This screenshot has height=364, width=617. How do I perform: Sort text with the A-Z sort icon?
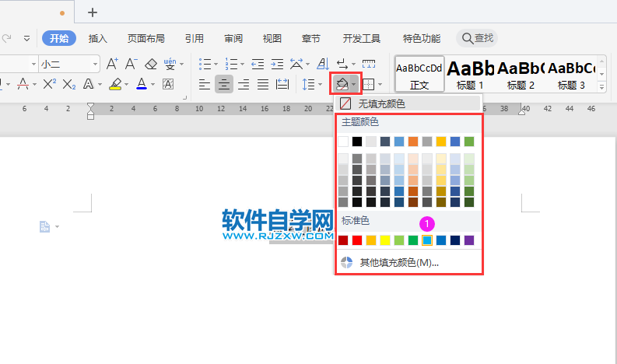(323, 64)
